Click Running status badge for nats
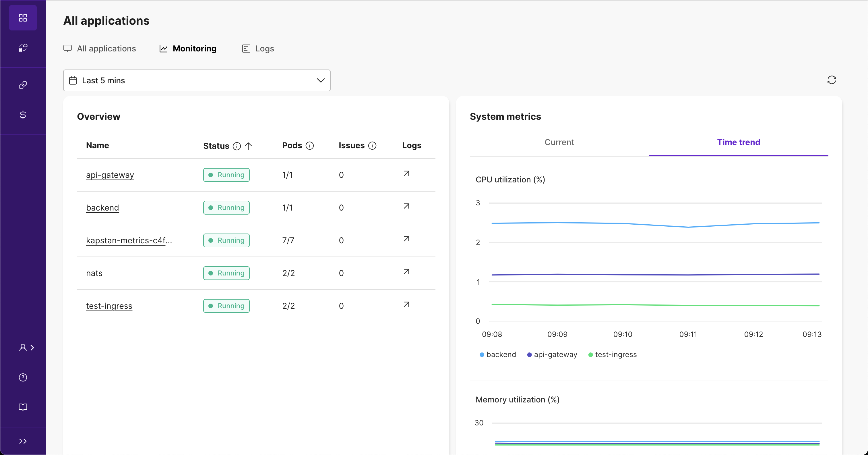The width and height of the screenshot is (868, 455). 226,273
